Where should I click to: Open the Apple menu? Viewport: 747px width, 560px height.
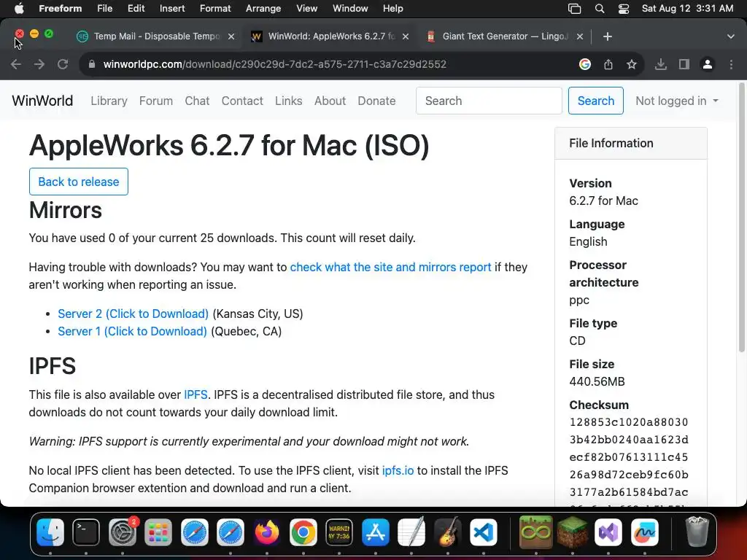pyautogui.click(x=19, y=9)
